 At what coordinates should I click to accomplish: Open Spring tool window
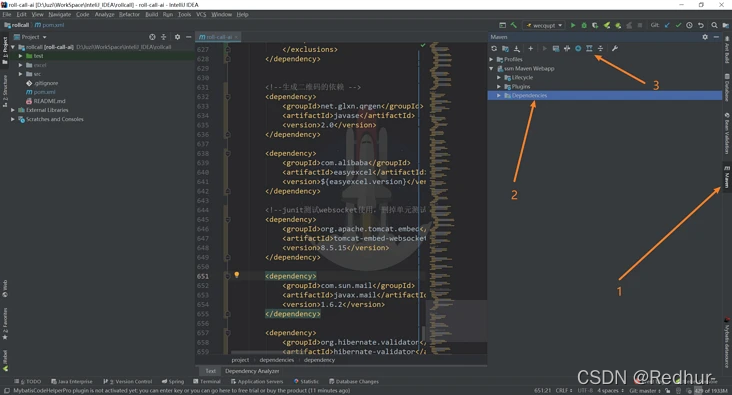tap(173, 381)
